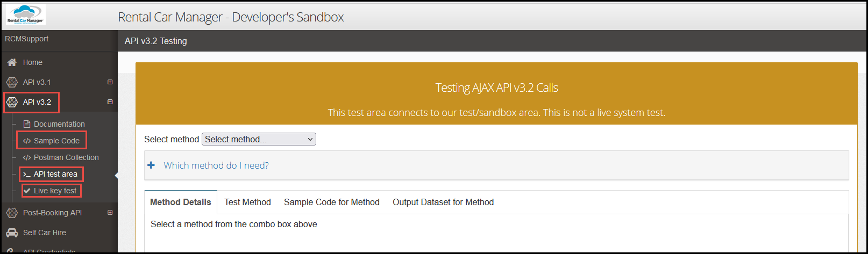Click the API v3.1 hexagon icon
Screen dimensions: 868x254
[x=12, y=82]
